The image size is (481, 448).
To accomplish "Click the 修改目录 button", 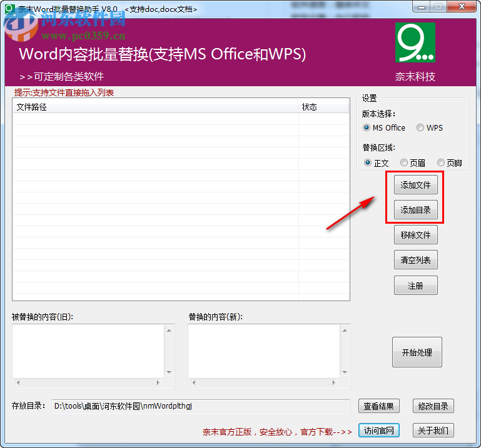I will [x=433, y=406].
